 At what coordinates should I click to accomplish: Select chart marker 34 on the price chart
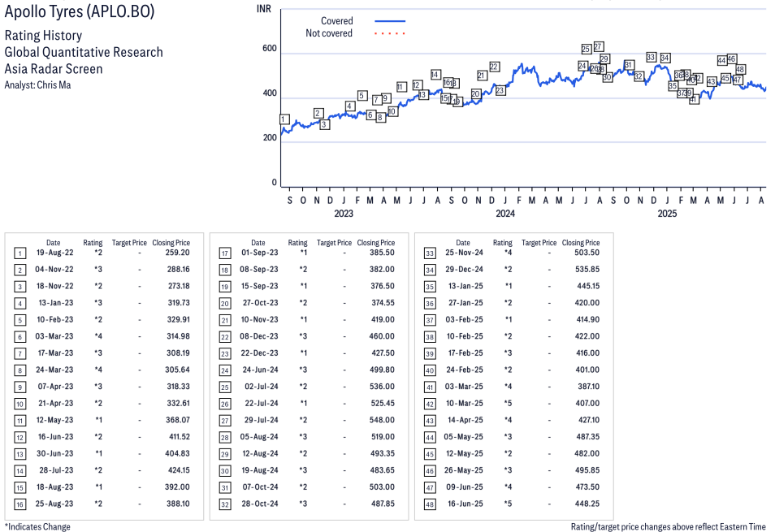click(x=665, y=58)
